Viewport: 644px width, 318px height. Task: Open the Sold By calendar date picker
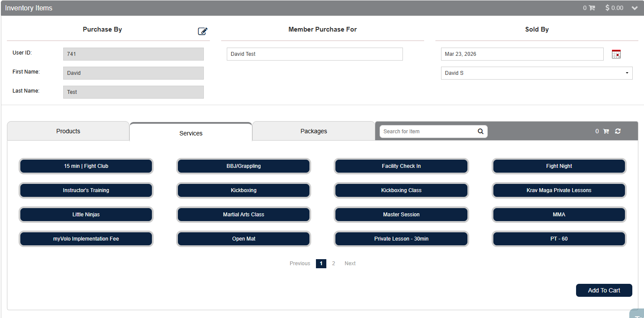click(x=616, y=54)
